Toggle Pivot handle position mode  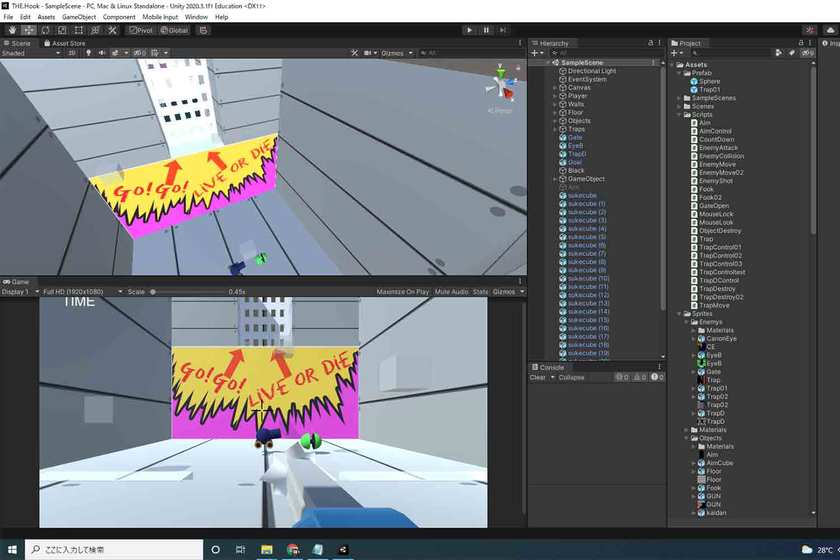point(141,30)
